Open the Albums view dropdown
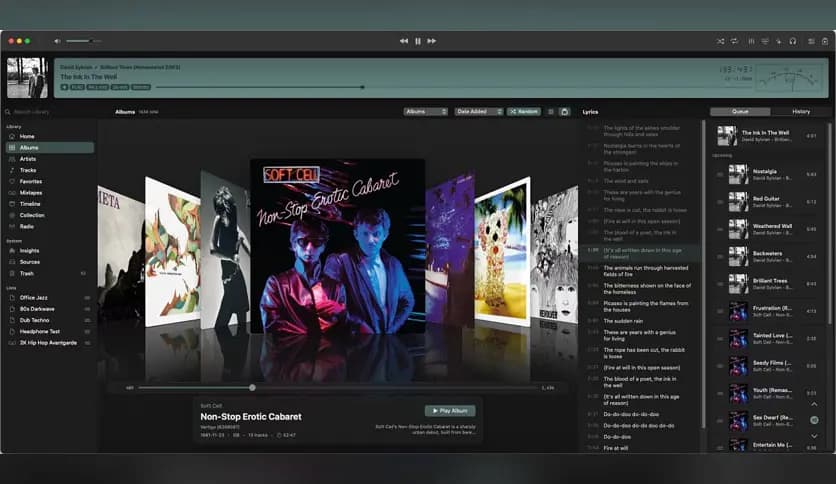This screenshot has width=836, height=484. pos(425,112)
